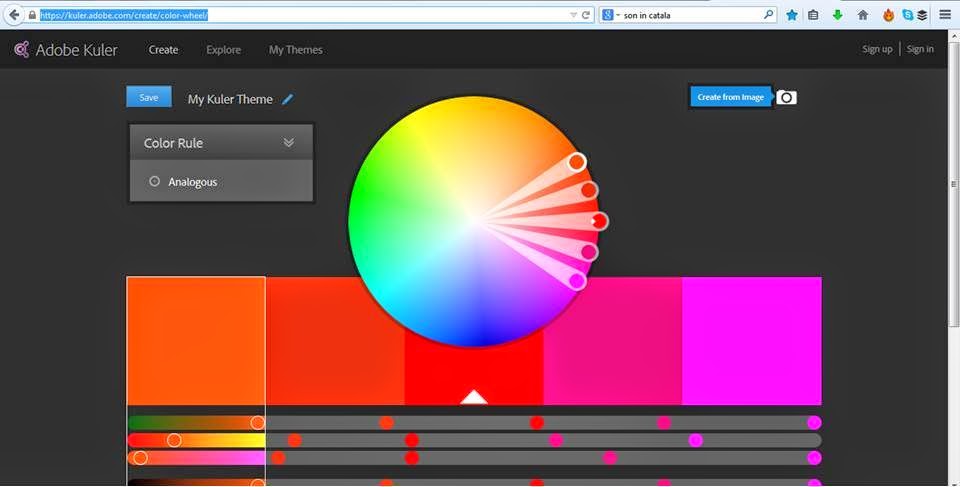
Task: Click the Sign in link
Action: 920,49
